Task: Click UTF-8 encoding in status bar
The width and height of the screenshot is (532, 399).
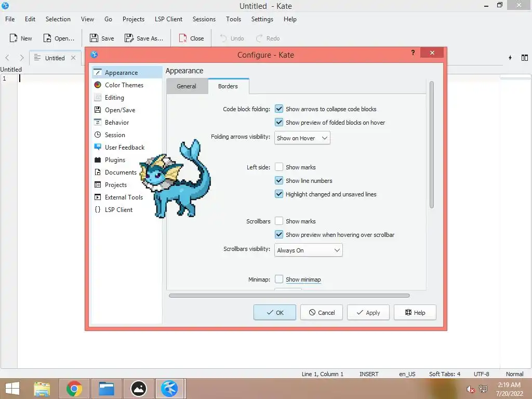Action: click(482, 374)
